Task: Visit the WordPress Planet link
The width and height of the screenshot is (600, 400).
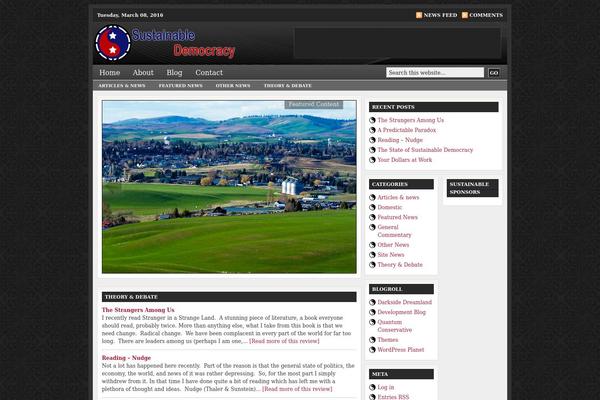Action: [401, 350]
